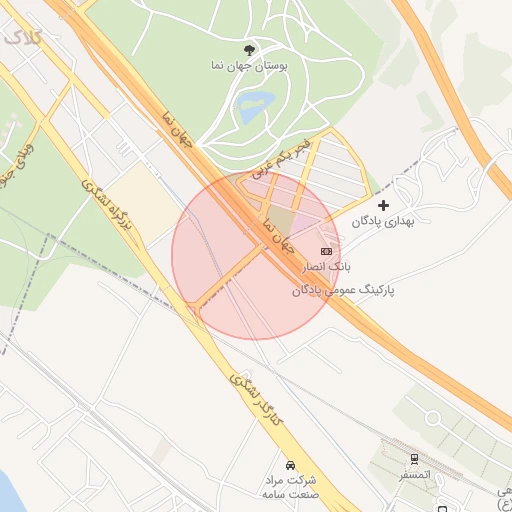Click the اتمسفر station label
512x512 pixels.
[415, 475]
